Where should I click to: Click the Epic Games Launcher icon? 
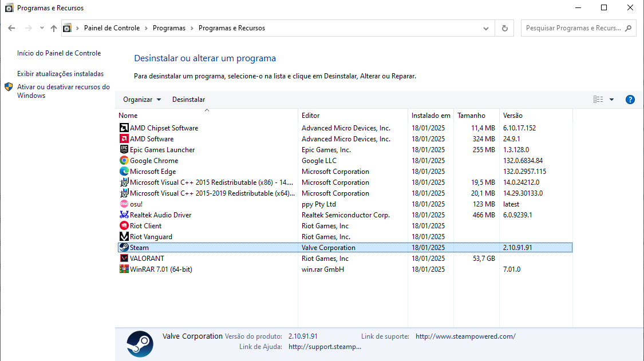click(124, 149)
